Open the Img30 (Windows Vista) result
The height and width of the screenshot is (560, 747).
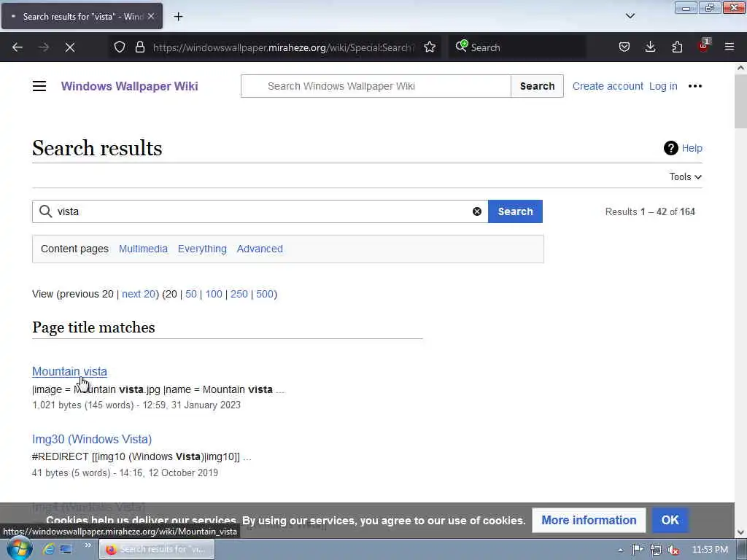click(92, 439)
